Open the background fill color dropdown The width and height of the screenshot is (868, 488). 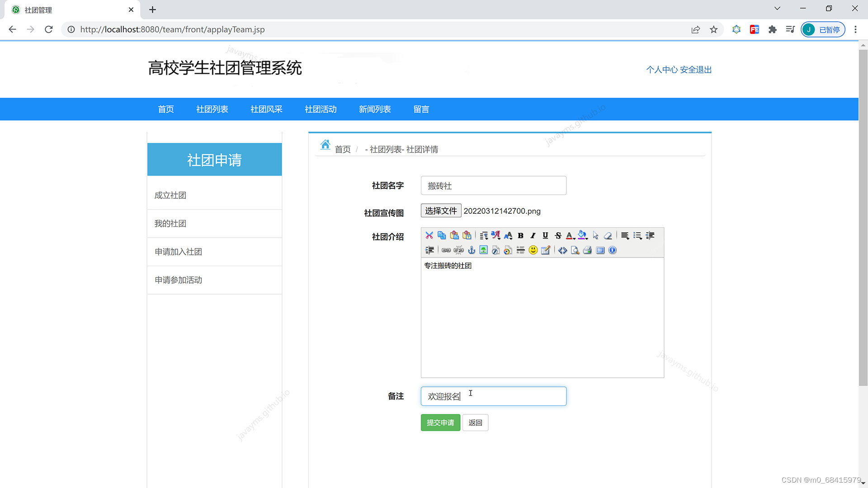[x=583, y=235]
